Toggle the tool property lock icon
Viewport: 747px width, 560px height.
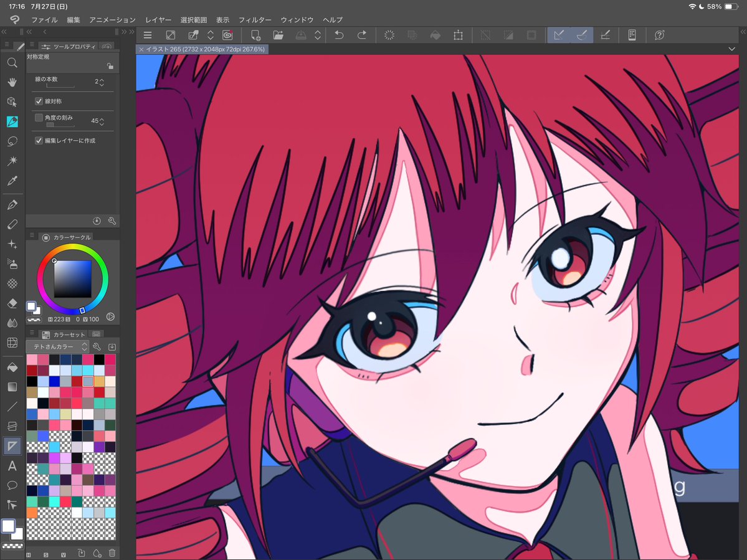(110, 65)
